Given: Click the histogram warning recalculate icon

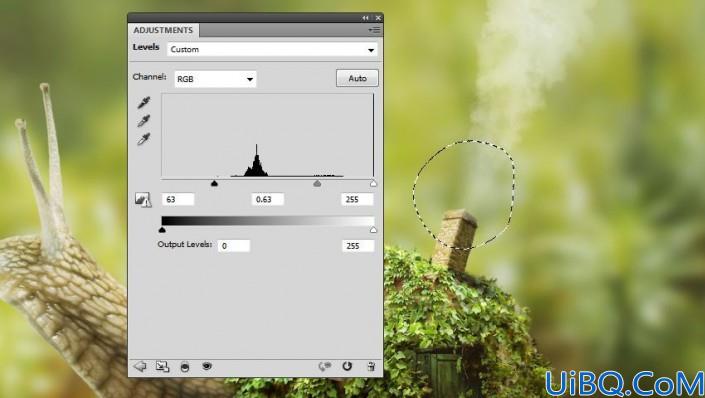Looking at the screenshot, I should [143, 200].
